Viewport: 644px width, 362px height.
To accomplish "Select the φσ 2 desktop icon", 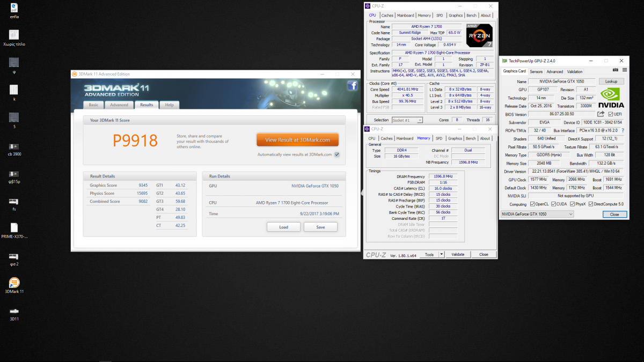I will click(14, 260).
